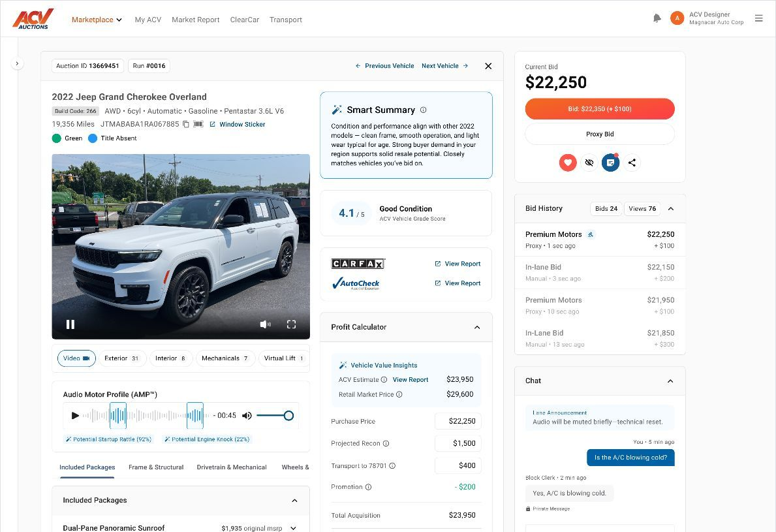This screenshot has width=776, height=532.
Task: Edit the Purchase Price field
Action: click(458, 421)
